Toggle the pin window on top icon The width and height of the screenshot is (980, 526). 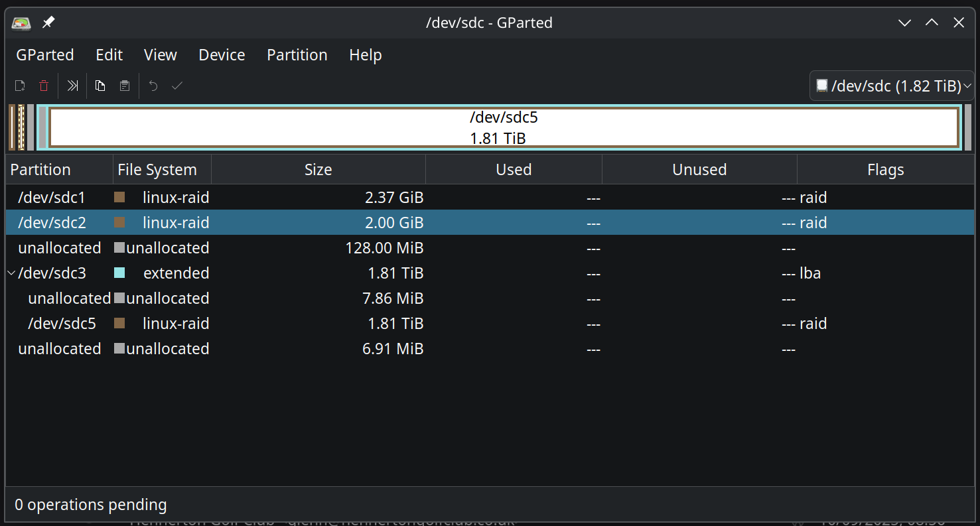point(48,23)
